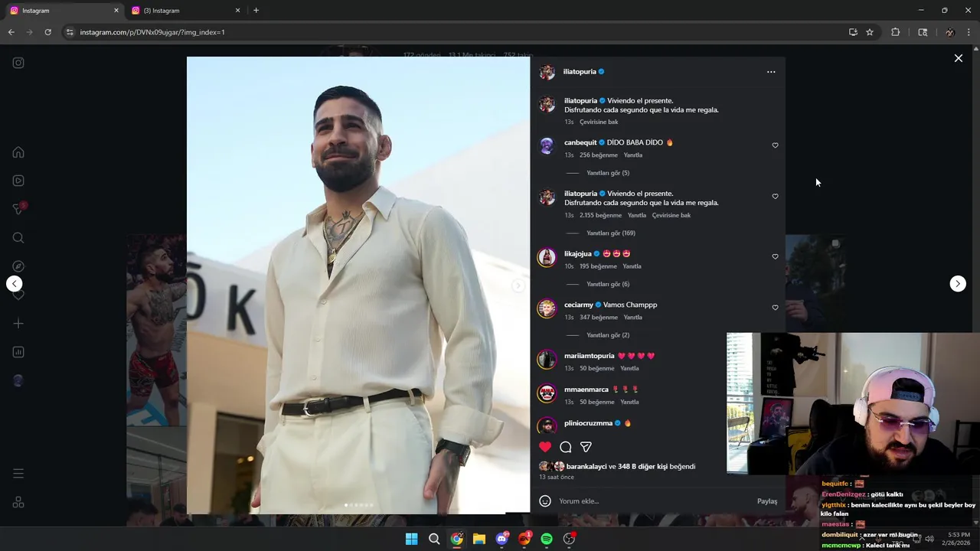Open Discord from taskbar
The height and width of the screenshot is (551, 980).
point(502,539)
